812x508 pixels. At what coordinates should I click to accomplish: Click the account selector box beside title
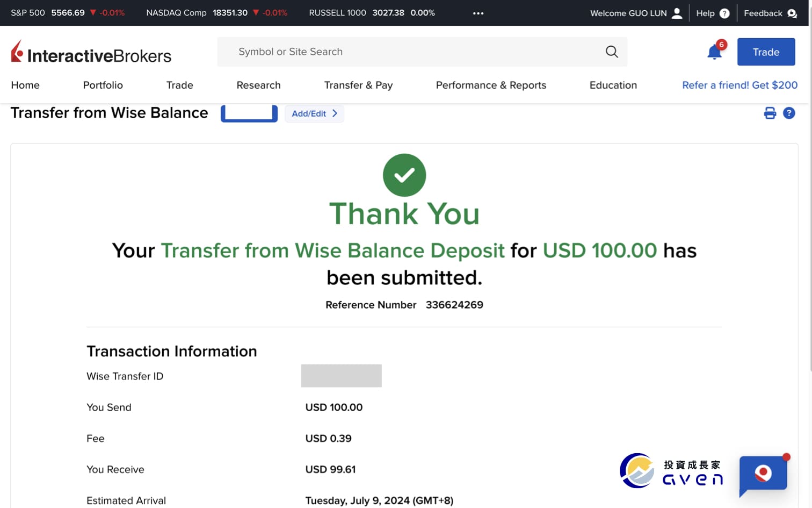point(249,113)
